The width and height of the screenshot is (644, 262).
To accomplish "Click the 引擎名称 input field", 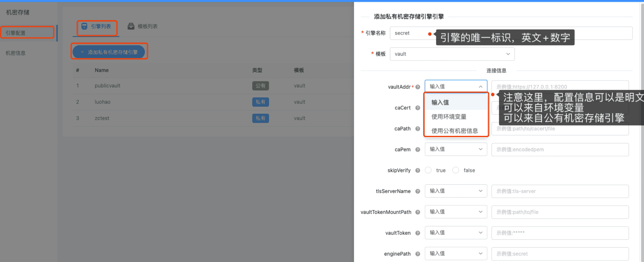I will pos(511,33).
